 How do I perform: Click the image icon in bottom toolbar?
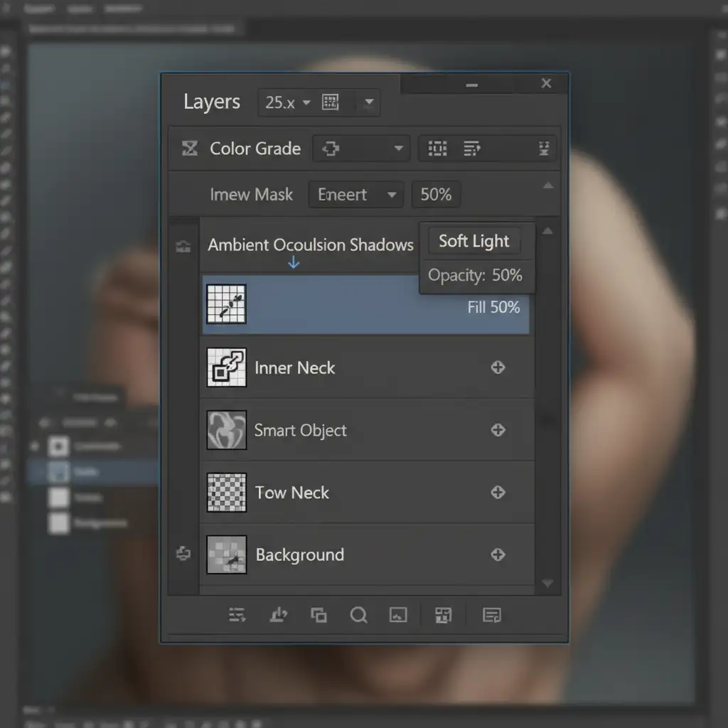(398, 615)
